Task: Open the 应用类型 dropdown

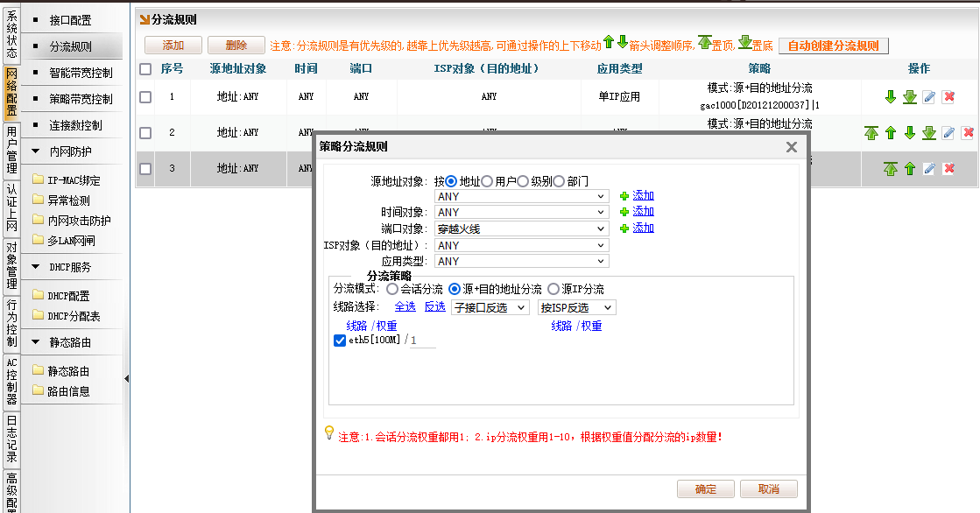Action: pyautogui.click(x=522, y=261)
